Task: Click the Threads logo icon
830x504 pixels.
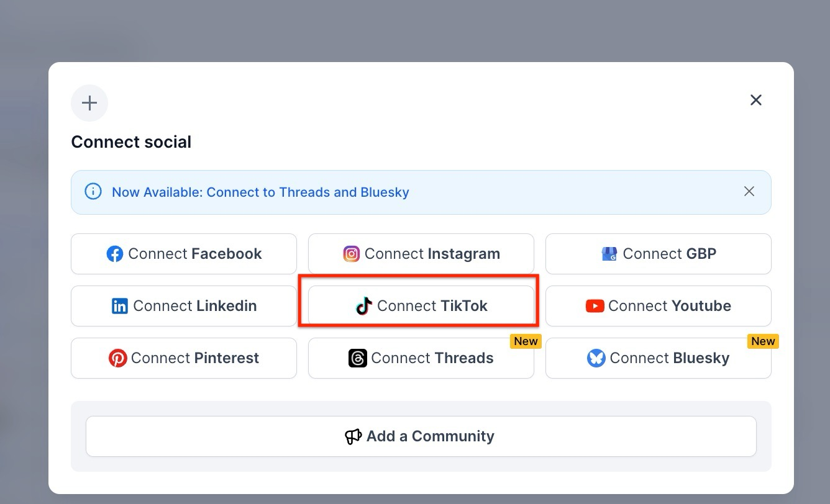Action: pyautogui.click(x=358, y=358)
